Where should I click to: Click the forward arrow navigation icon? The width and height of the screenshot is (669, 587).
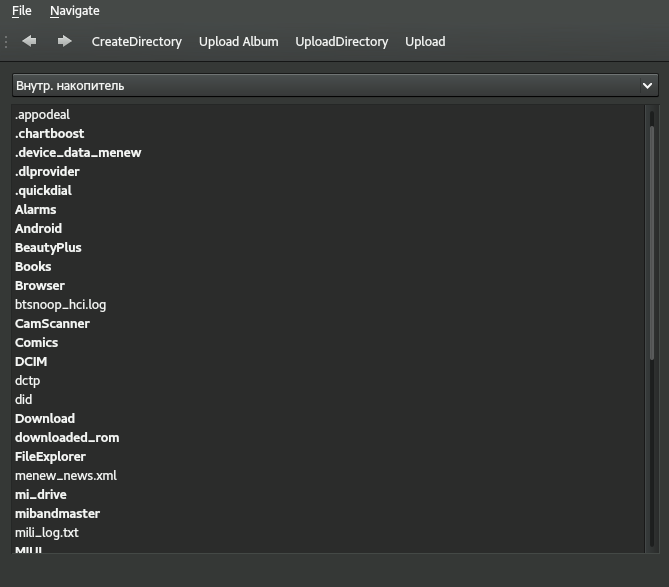pyautogui.click(x=64, y=41)
